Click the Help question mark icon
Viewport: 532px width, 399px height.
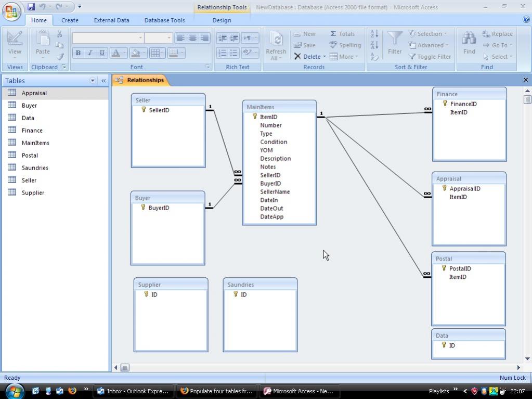click(x=526, y=20)
